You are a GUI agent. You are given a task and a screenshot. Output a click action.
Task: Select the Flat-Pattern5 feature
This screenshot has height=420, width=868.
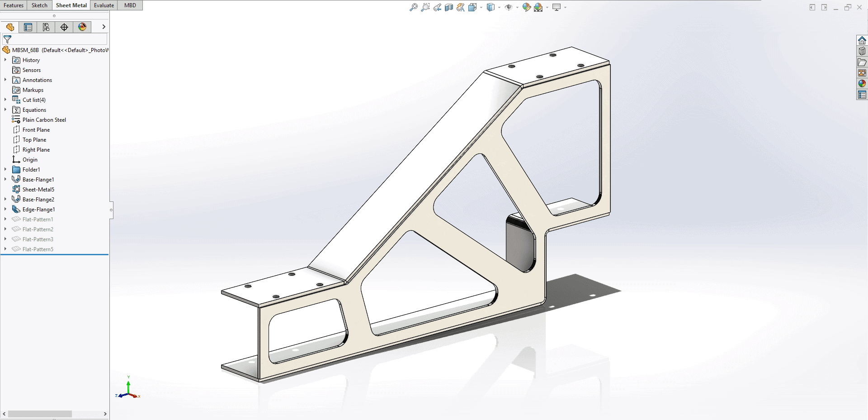coord(33,249)
